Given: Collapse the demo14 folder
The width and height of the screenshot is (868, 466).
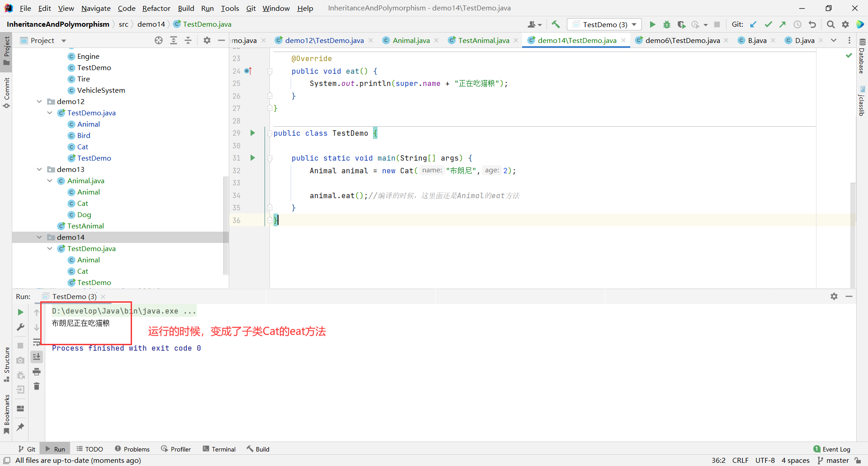Looking at the screenshot, I should coord(39,237).
